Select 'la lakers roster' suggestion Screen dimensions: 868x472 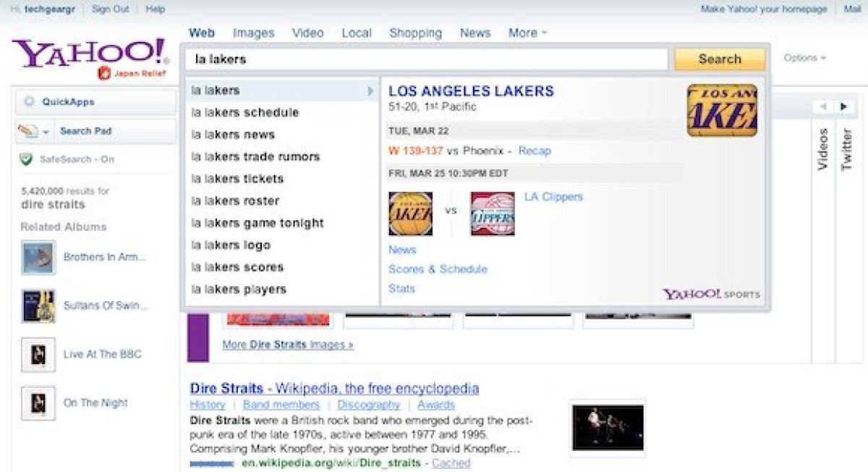pos(281,201)
